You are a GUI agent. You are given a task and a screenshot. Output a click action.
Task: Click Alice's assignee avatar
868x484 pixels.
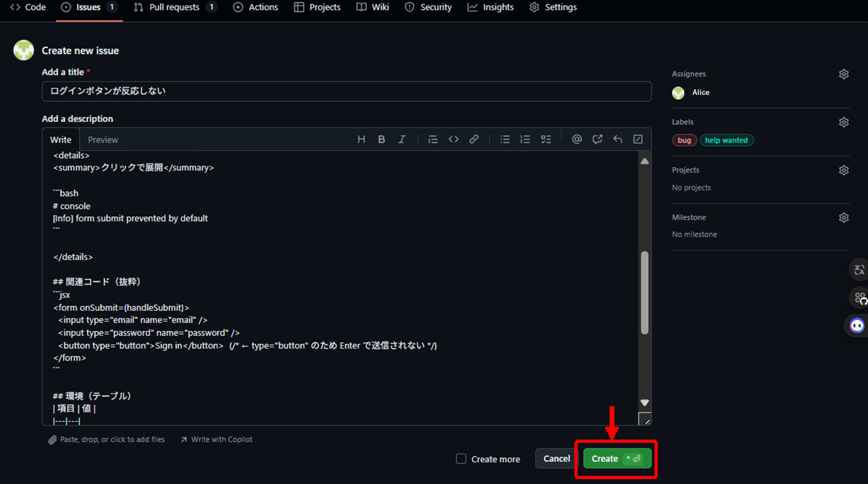(x=678, y=93)
